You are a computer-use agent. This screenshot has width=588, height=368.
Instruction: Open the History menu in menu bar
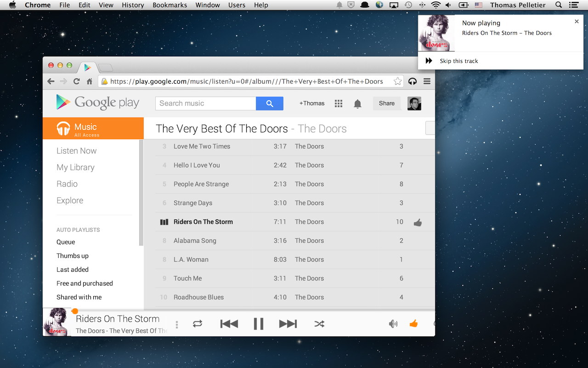(133, 5)
